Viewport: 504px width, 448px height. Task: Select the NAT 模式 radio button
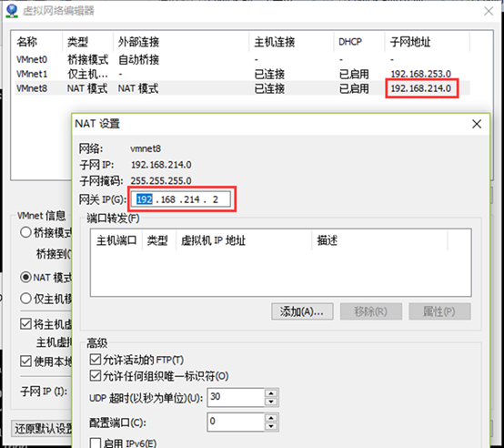pos(25,277)
